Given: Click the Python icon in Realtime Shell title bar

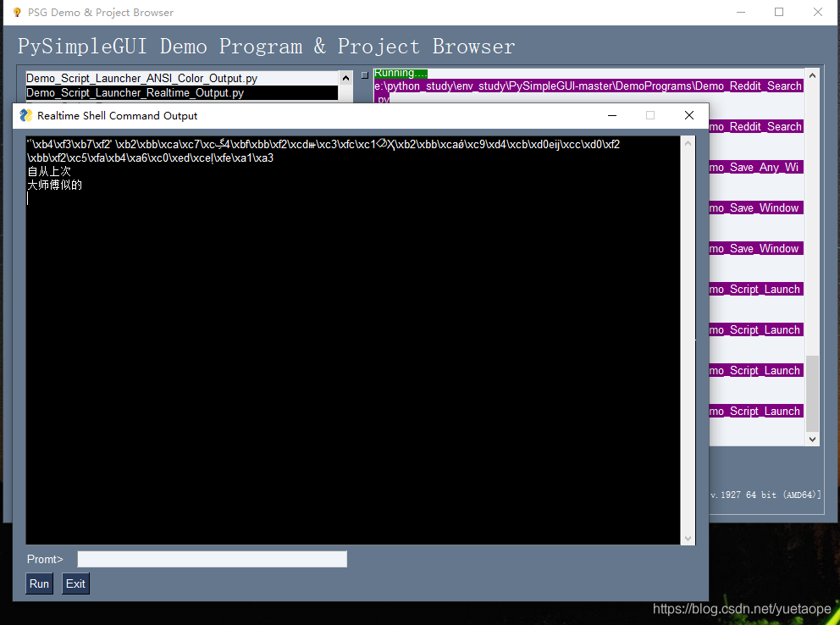Looking at the screenshot, I should [25, 116].
